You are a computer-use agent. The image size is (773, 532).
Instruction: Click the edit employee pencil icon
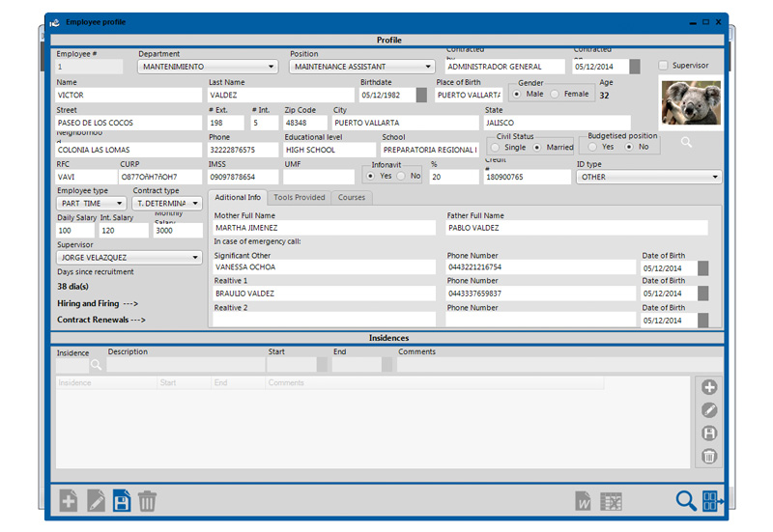pyautogui.click(x=96, y=500)
